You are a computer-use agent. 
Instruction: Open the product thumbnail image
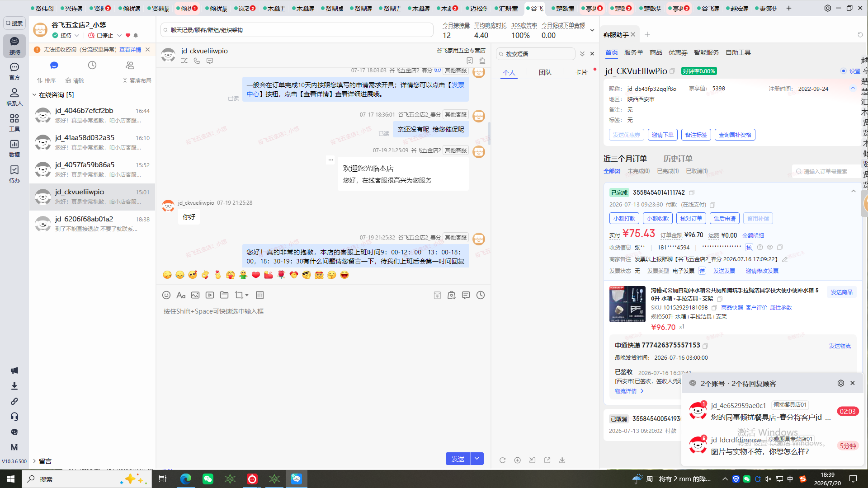point(627,304)
